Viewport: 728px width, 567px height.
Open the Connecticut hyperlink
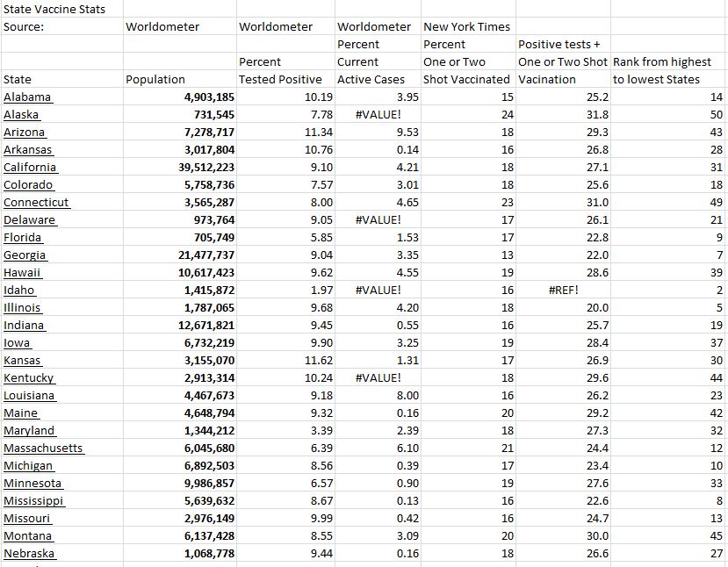pyautogui.click(x=37, y=203)
